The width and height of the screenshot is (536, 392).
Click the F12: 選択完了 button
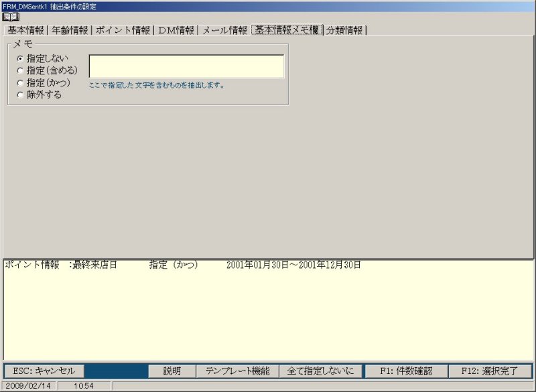pos(490,371)
